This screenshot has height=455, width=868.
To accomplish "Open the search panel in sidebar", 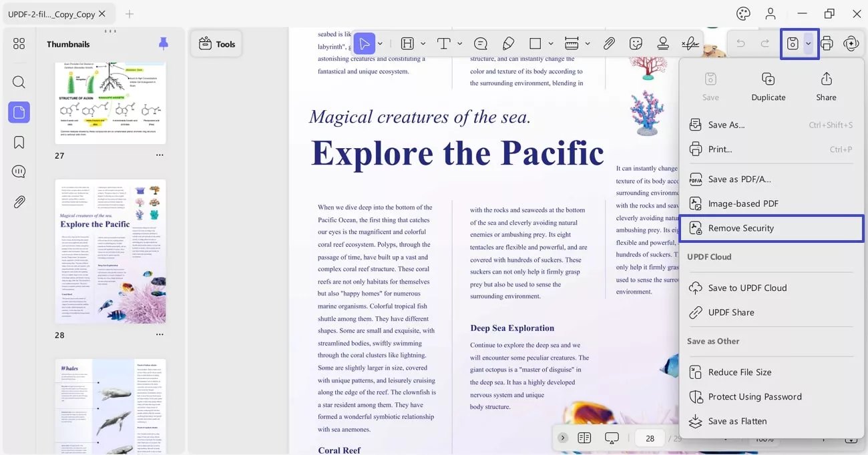I will tap(19, 82).
